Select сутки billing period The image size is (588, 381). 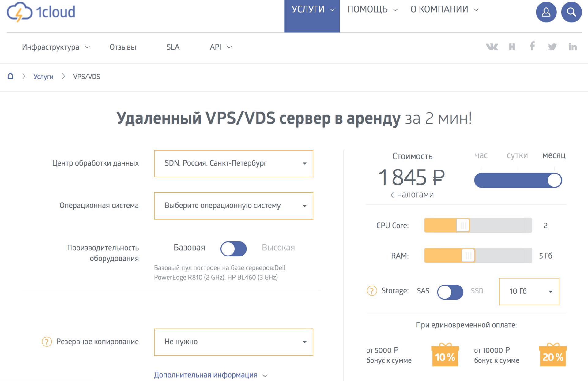click(x=517, y=155)
